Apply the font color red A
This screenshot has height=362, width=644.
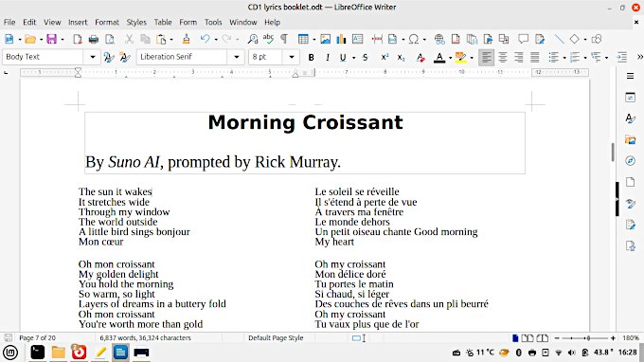[439, 57]
